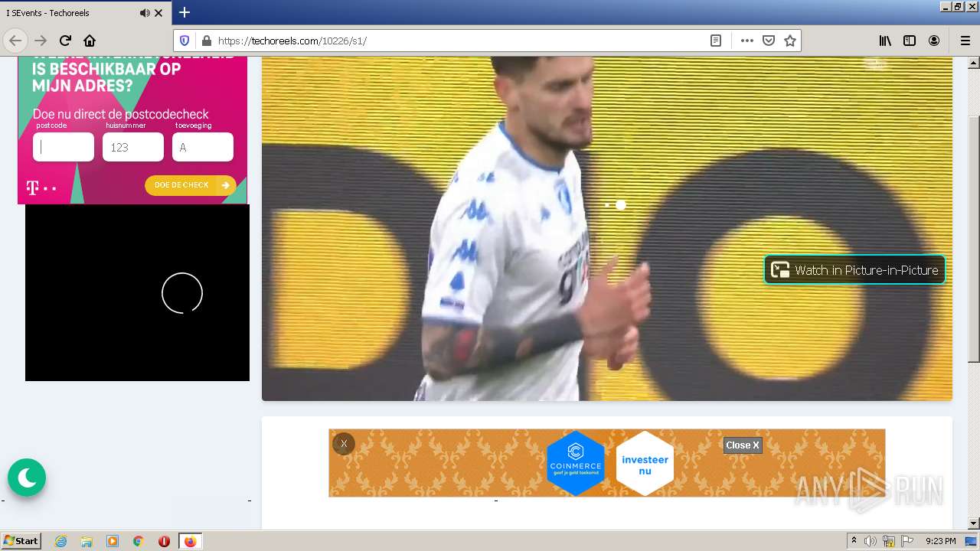Bookmark this page with star
Screen dimensions: 980x551
[790, 41]
